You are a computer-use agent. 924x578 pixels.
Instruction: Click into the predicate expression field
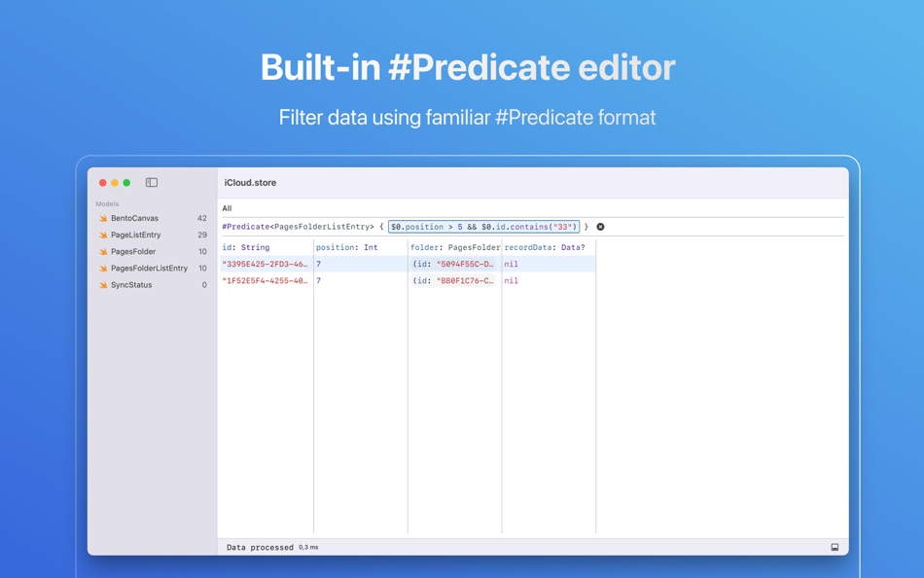pos(483,227)
